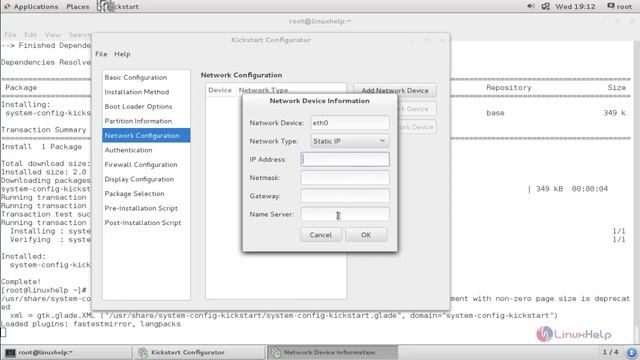
Task: Focus the Netmask field
Action: tap(345, 178)
